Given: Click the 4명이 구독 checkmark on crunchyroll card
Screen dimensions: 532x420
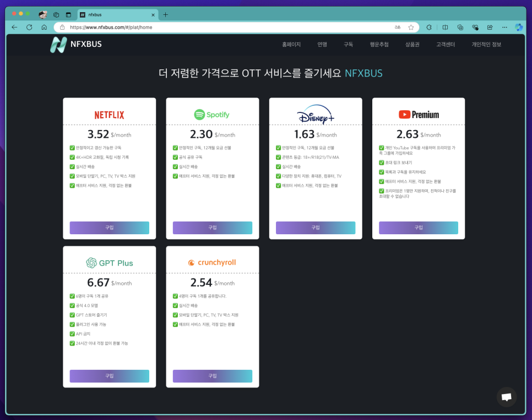Looking at the screenshot, I should click(x=175, y=296).
